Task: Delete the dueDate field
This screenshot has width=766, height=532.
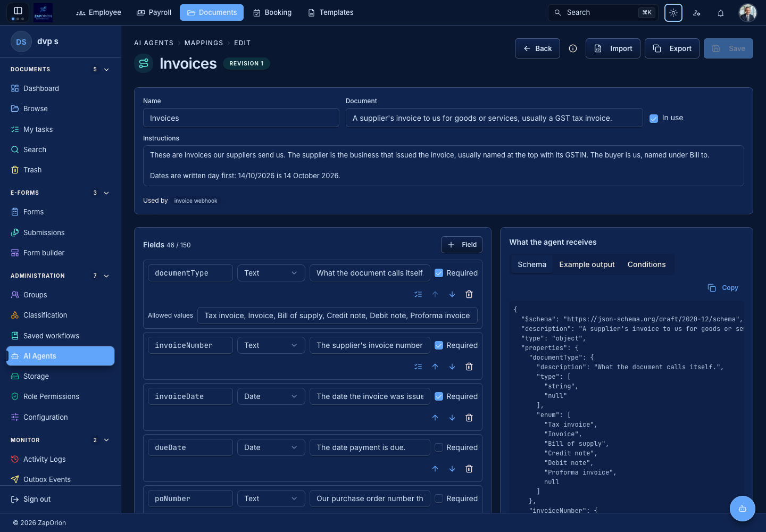Action: pyautogui.click(x=469, y=469)
